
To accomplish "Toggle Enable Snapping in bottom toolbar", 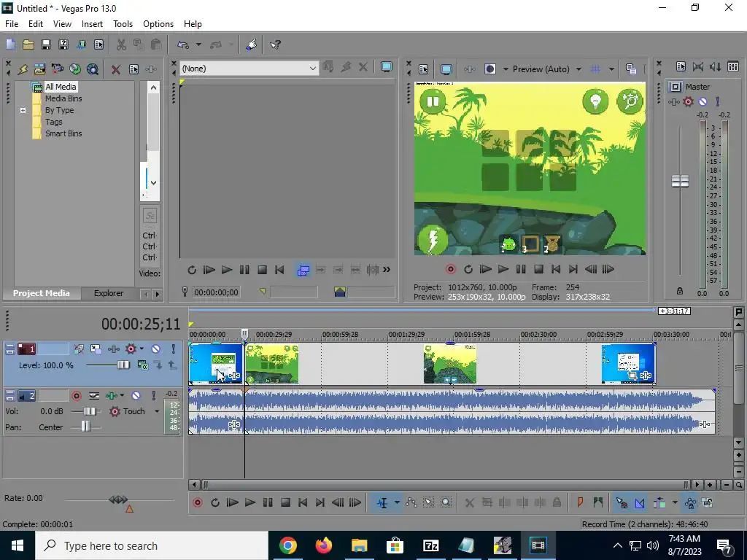I will 622,502.
